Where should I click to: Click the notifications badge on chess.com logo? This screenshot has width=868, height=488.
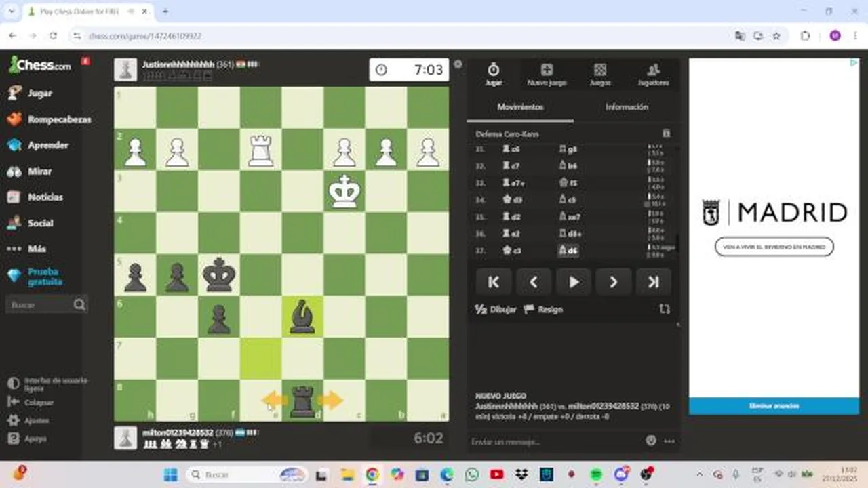[85, 61]
